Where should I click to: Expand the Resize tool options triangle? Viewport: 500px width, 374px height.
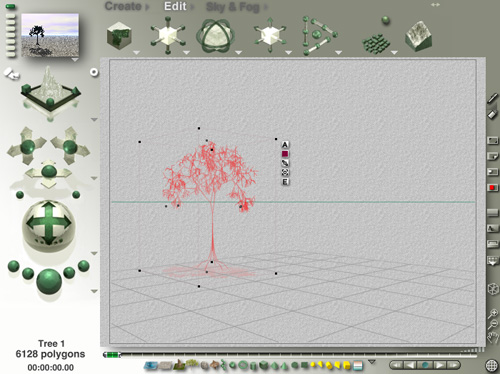(x=186, y=52)
